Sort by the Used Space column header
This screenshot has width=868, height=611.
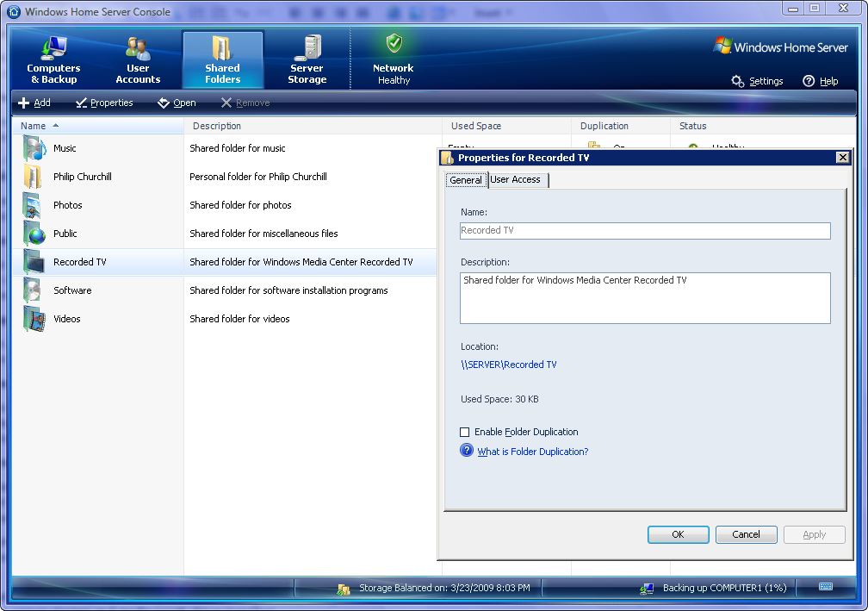coord(506,126)
